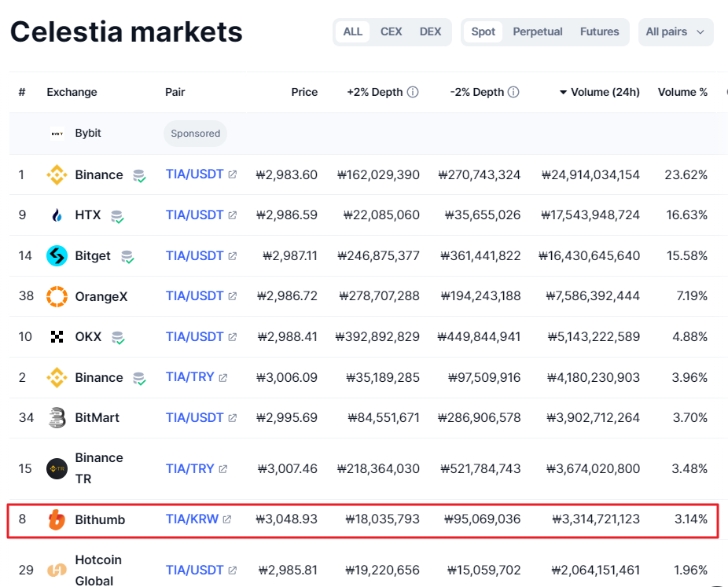The height and width of the screenshot is (587, 728).
Task: Click the Binance logo in row 1
Action: 57,174
